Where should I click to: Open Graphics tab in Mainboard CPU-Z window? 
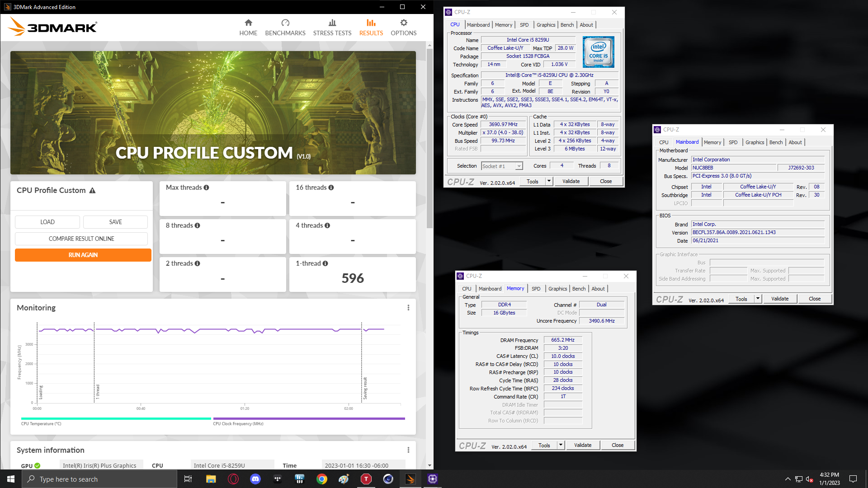[x=755, y=142]
